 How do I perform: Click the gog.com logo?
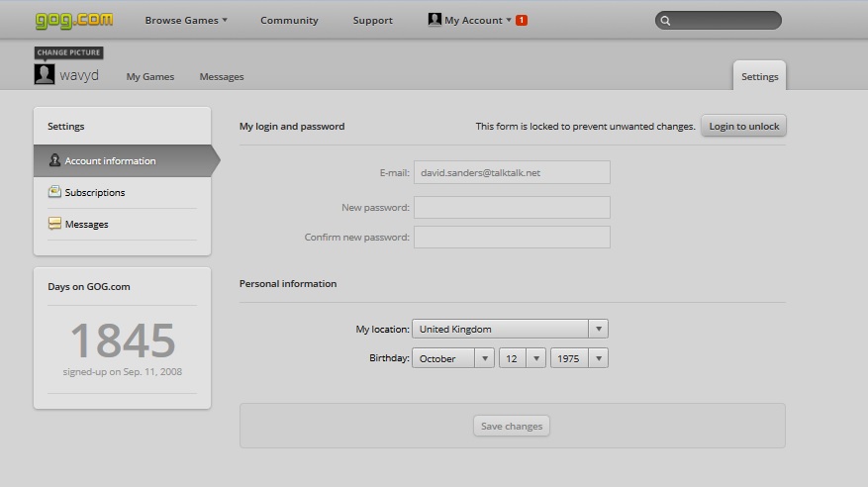74,21
